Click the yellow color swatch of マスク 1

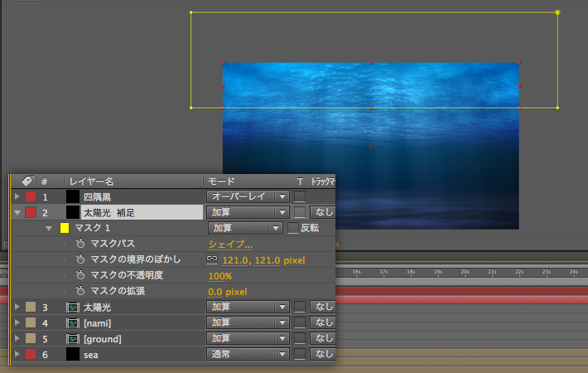click(x=64, y=228)
